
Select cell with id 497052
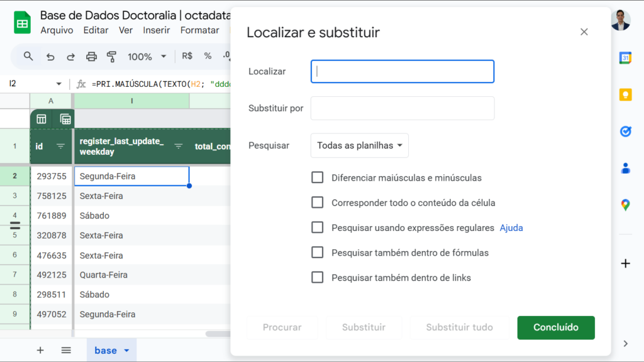(x=52, y=314)
